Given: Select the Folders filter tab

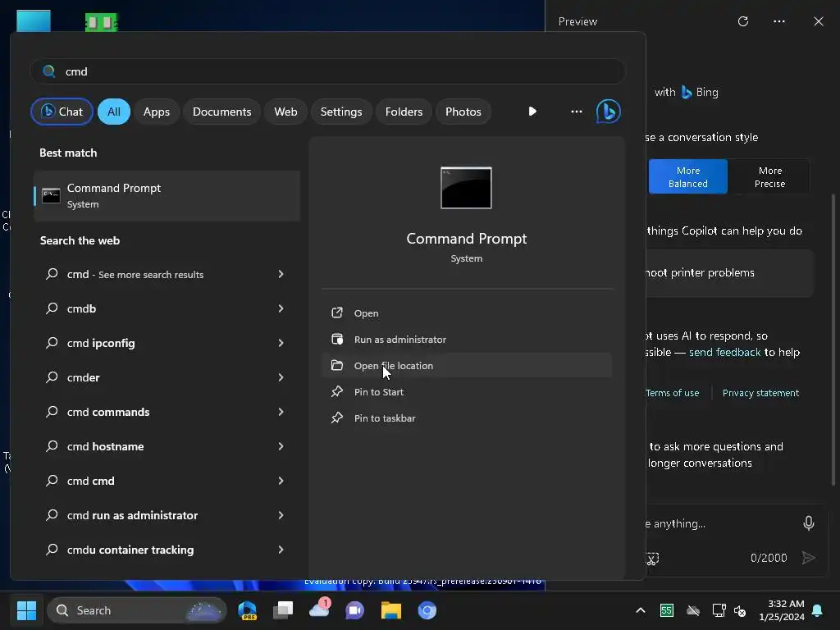Looking at the screenshot, I should [404, 112].
